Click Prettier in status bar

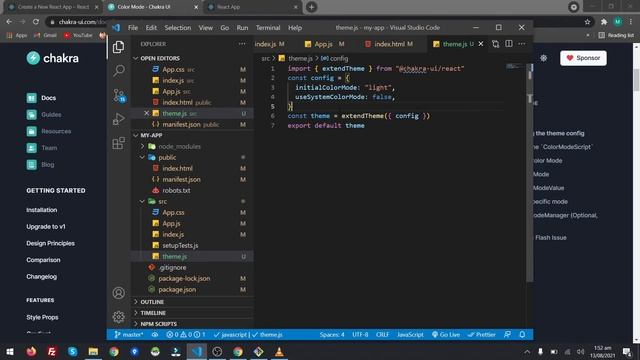[x=482, y=335]
